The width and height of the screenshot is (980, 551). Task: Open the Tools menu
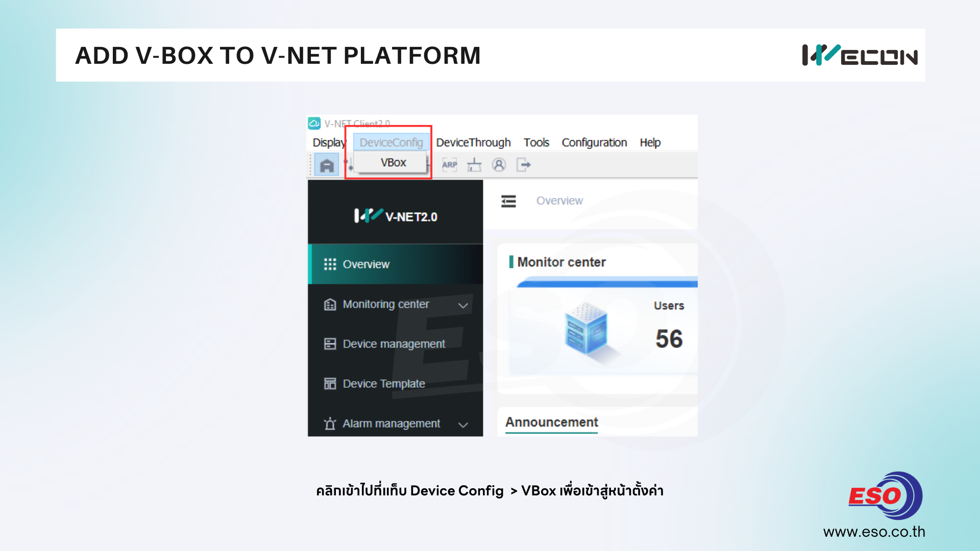tap(536, 142)
